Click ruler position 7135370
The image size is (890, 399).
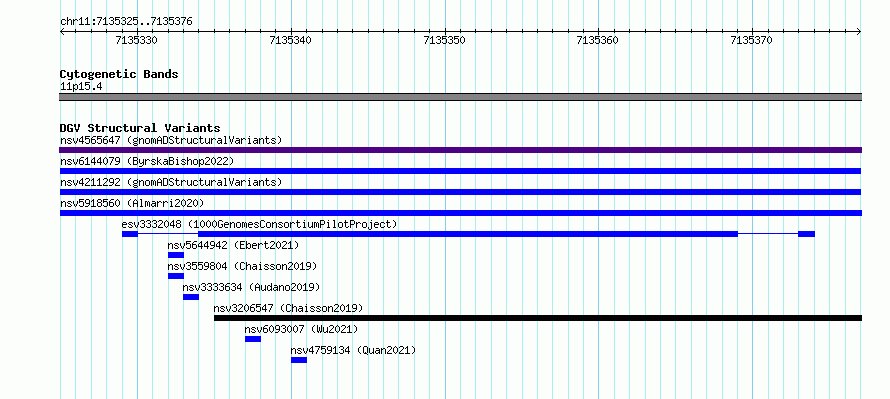(751, 40)
